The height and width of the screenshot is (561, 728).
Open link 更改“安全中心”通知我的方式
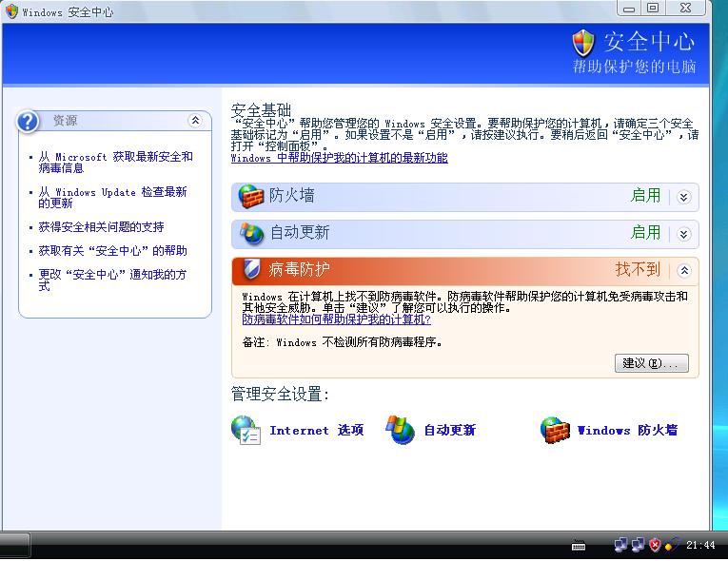[112, 280]
